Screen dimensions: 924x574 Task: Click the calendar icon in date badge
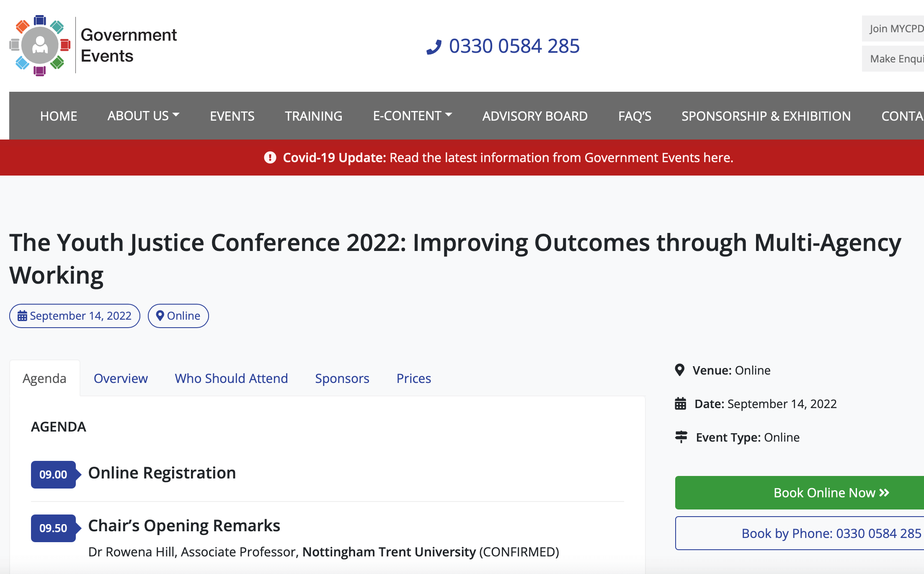(22, 316)
